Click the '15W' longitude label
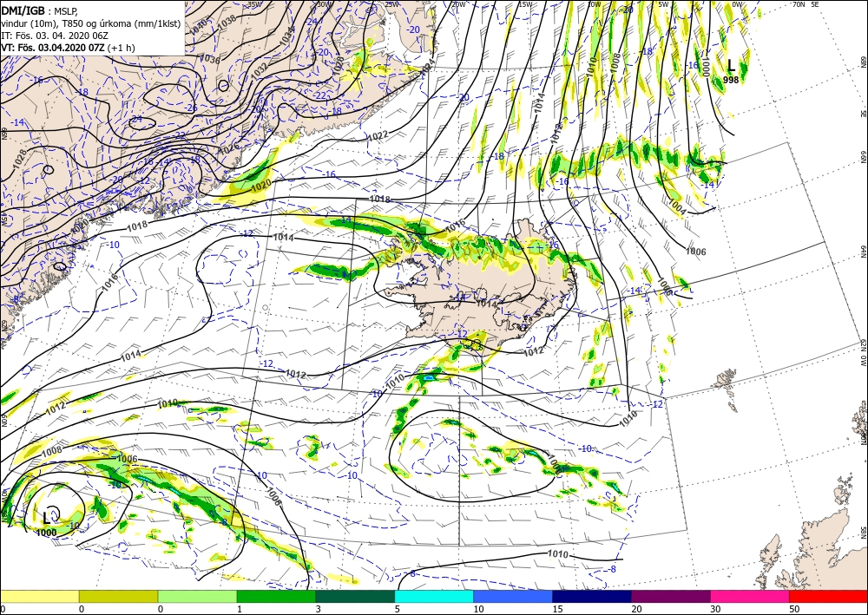This screenshot has width=868, height=615. point(525,4)
